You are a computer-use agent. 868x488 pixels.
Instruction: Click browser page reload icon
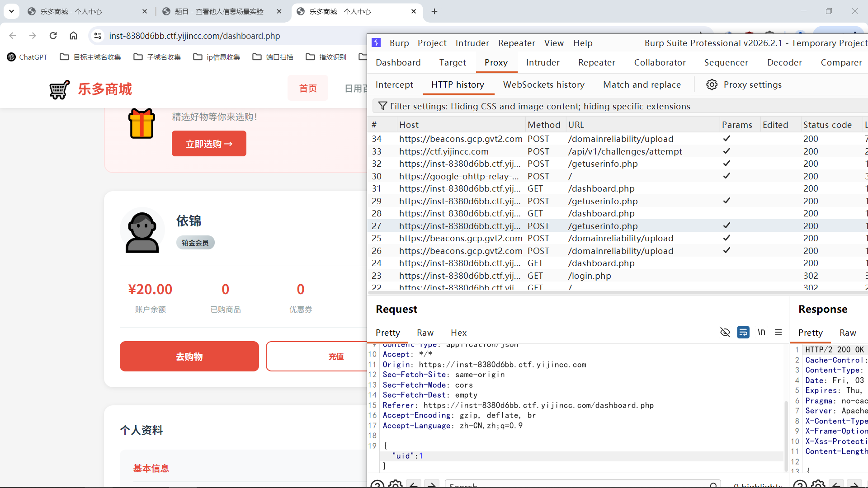(53, 36)
